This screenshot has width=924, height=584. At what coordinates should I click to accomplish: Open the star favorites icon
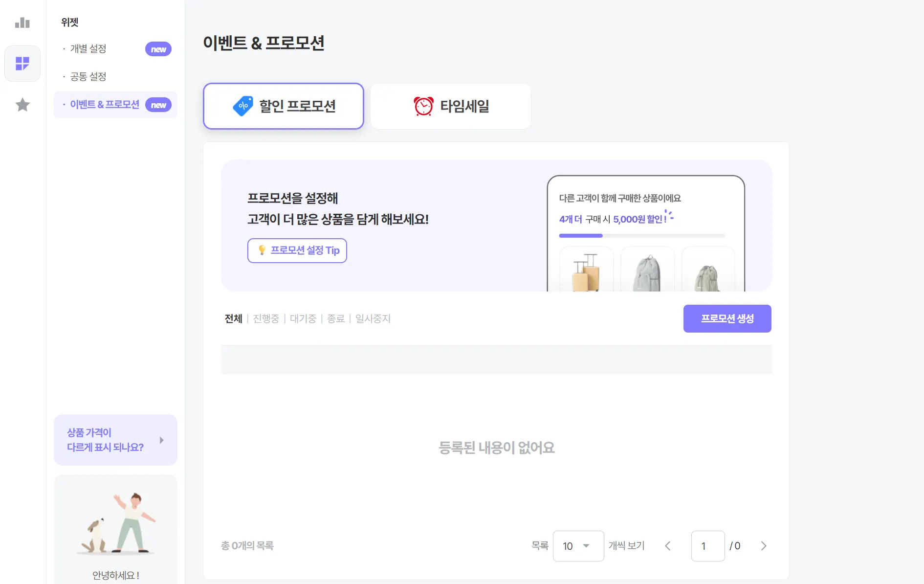22,105
